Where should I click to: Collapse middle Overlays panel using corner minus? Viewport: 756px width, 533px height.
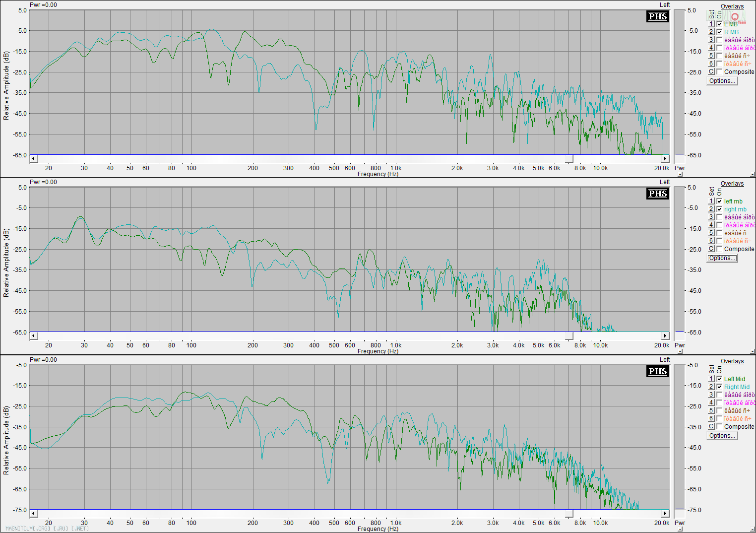click(753, 351)
